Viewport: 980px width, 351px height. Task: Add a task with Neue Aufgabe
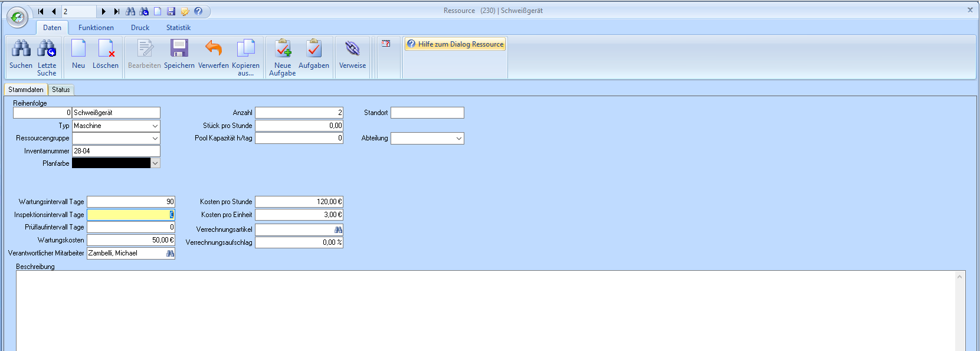pos(283,49)
